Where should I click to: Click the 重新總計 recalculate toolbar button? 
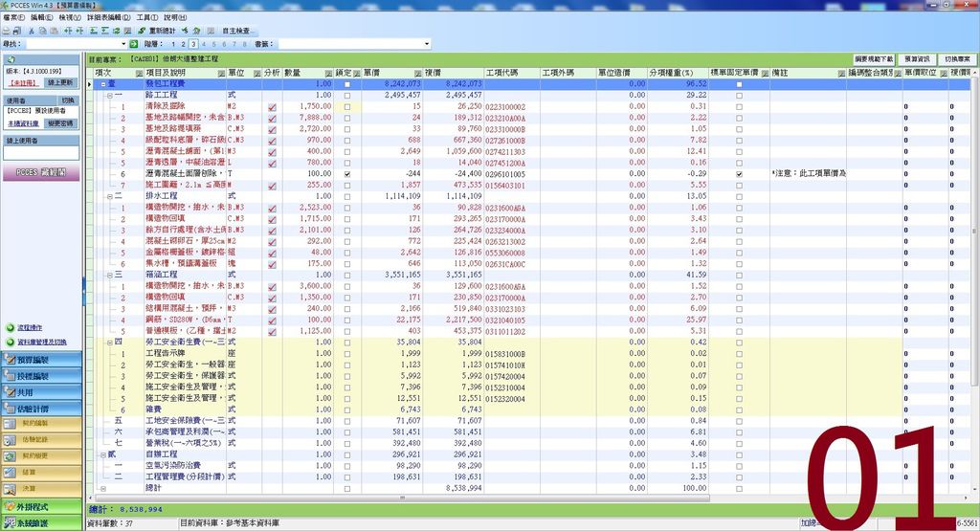[x=158, y=31]
